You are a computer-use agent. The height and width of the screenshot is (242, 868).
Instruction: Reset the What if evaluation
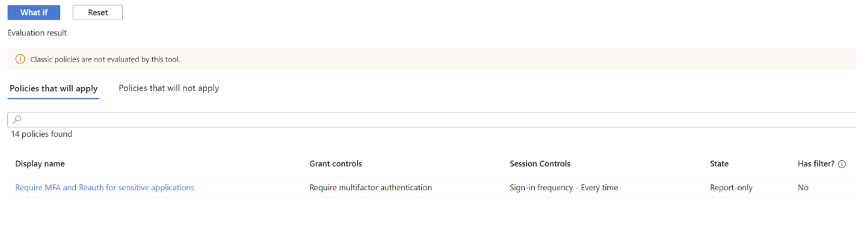point(97,12)
